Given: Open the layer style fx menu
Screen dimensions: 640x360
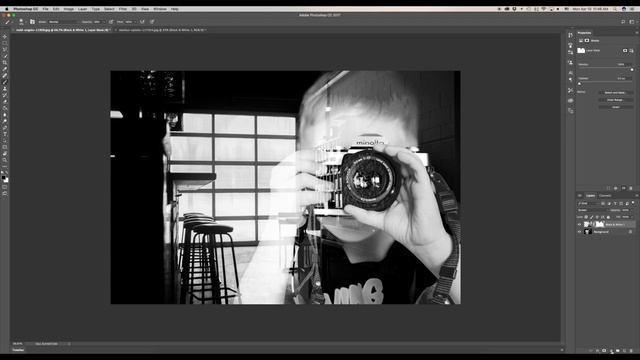Looking at the screenshot, I should click(x=597, y=350).
